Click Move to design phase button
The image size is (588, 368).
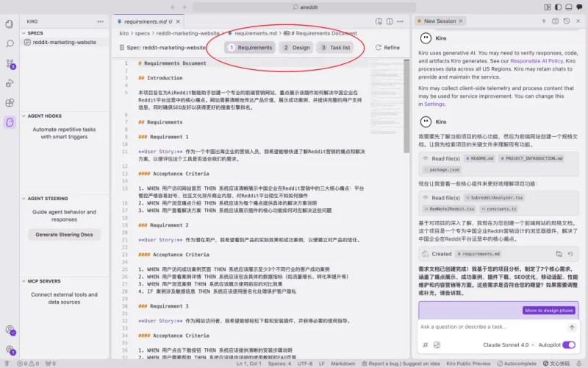click(x=548, y=311)
